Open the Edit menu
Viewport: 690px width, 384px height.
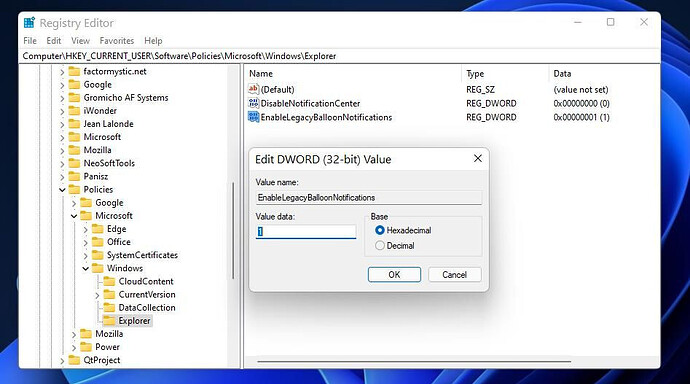pyautogui.click(x=54, y=40)
